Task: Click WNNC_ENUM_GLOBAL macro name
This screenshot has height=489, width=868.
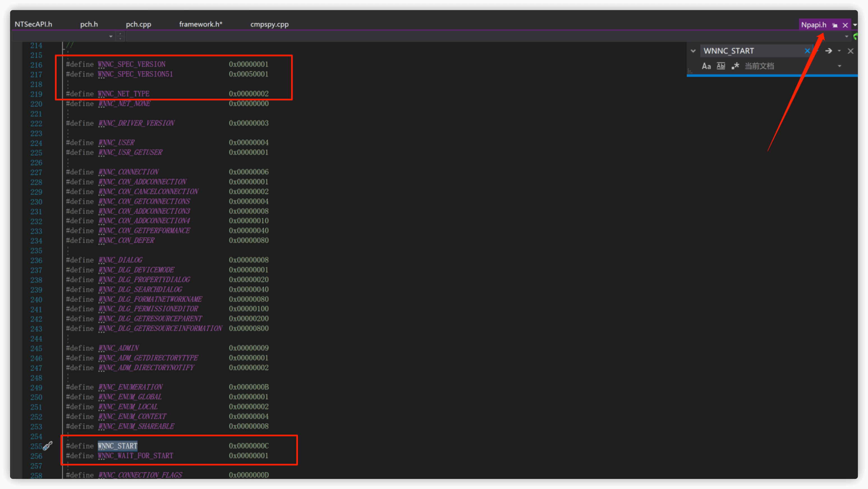Action: (x=130, y=397)
